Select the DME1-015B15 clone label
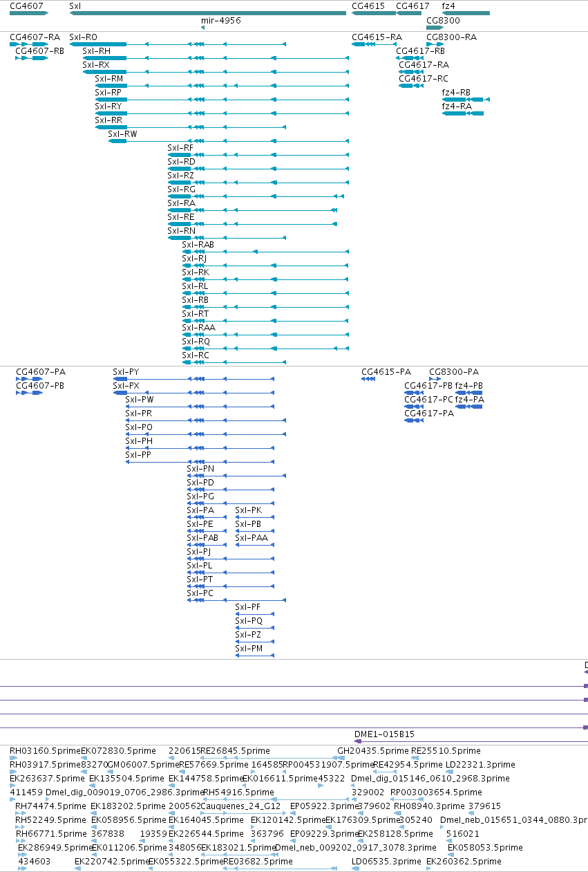Image resolution: width=588 pixels, height=872 pixels. (384, 734)
